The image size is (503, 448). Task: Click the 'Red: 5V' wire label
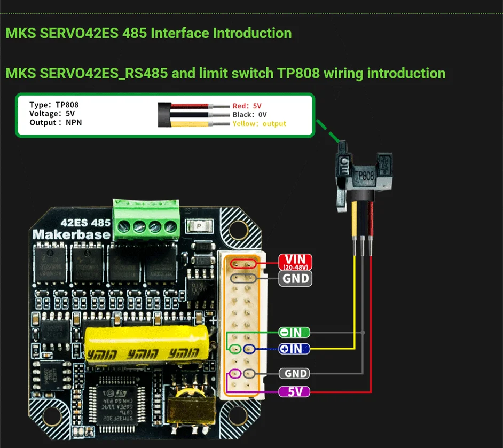coord(247,106)
